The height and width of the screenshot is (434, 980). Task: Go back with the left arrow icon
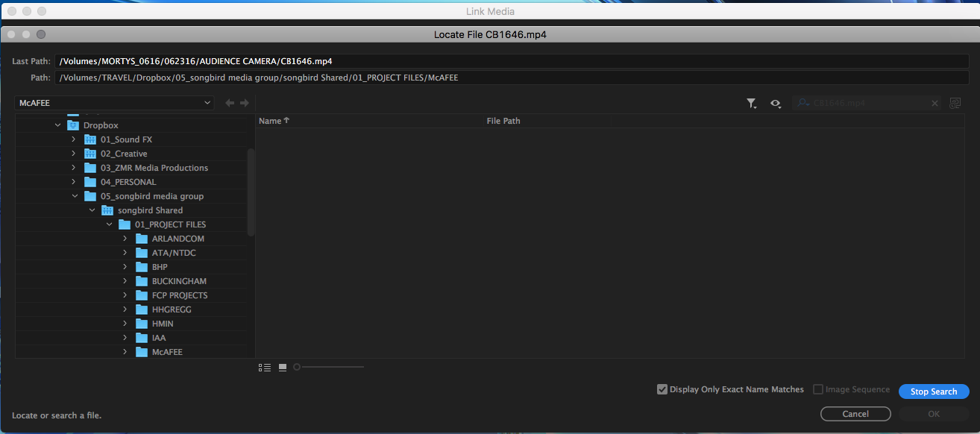coord(230,103)
